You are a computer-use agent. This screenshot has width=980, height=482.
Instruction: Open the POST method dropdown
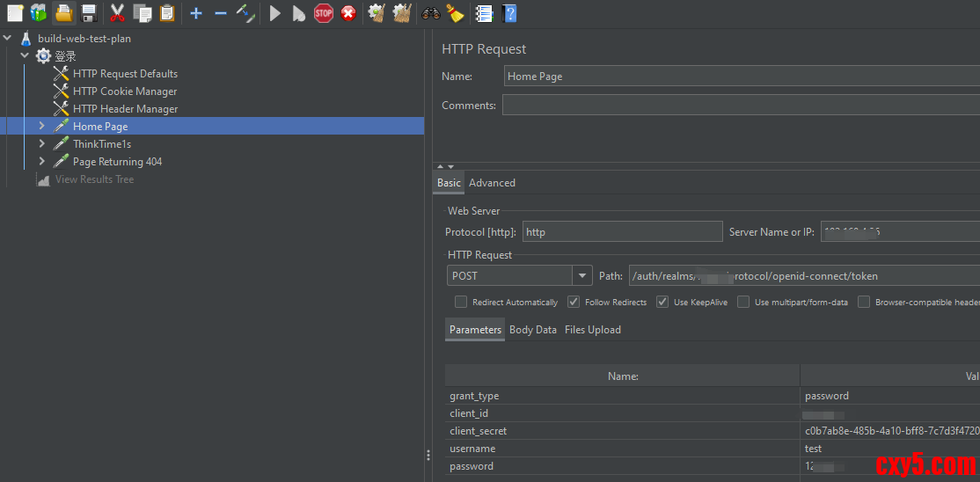coord(582,276)
